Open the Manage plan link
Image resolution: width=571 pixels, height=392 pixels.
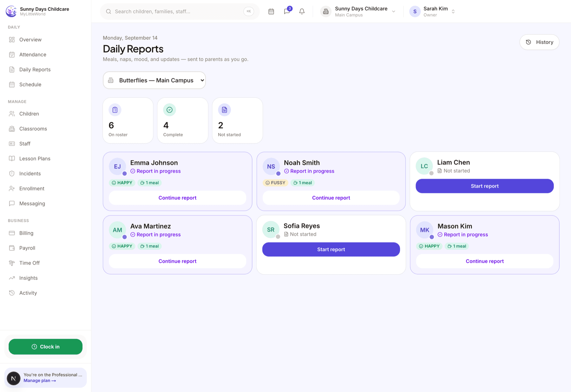[x=40, y=381]
